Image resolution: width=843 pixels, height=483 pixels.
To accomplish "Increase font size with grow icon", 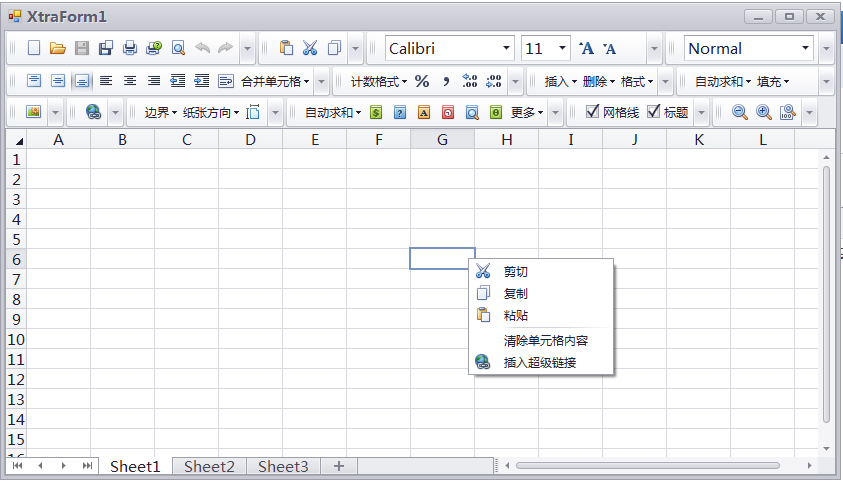I will coord(586,48).
